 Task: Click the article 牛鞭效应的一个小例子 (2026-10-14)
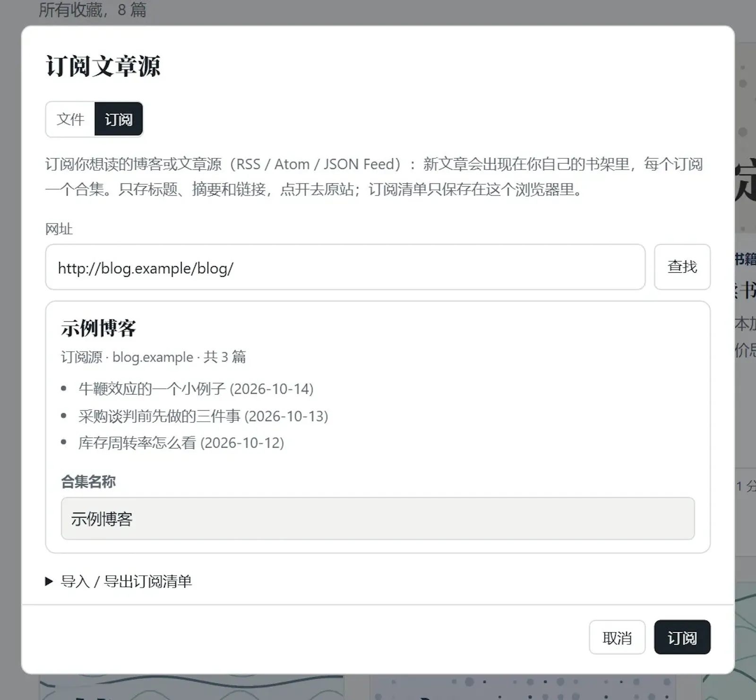coord(196,389)
